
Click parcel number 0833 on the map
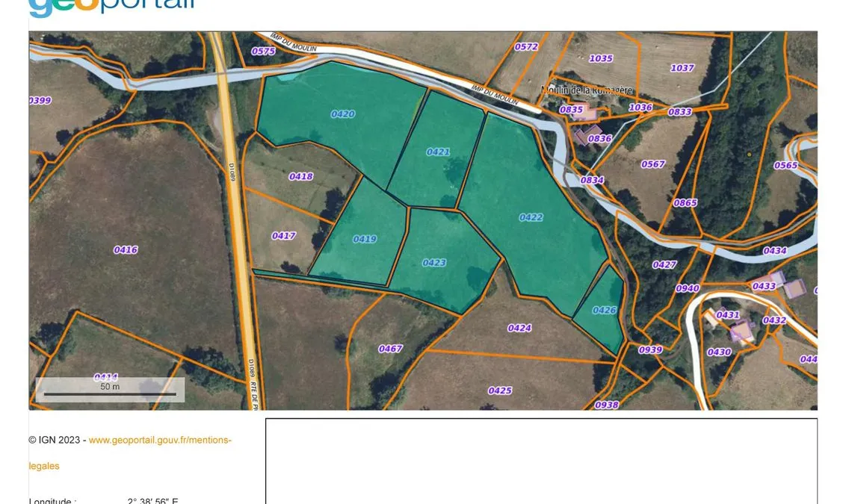[680, 111]
